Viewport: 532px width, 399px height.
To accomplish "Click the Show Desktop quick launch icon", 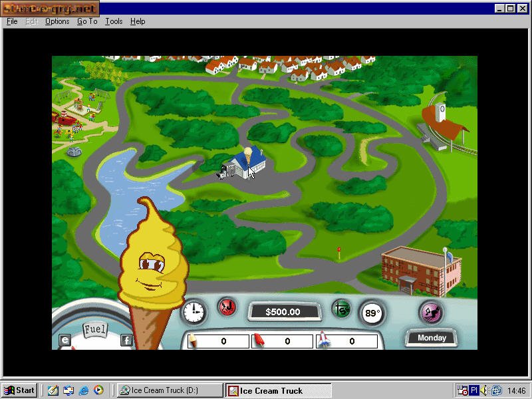I will (53, 390).
